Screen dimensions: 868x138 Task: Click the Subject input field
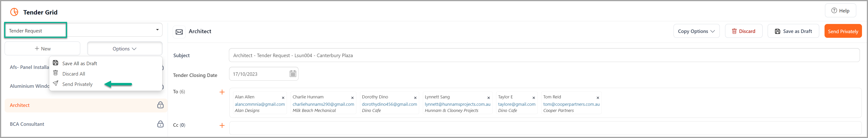pyautogui.click(x=544, y=55)
